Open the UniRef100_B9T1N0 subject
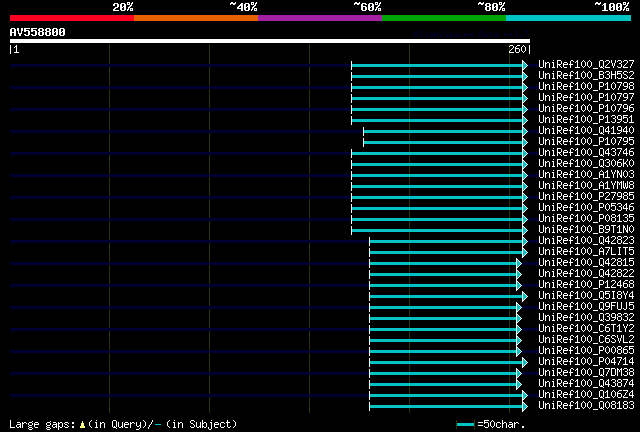The image size is (640, 432). coord(586,229)
